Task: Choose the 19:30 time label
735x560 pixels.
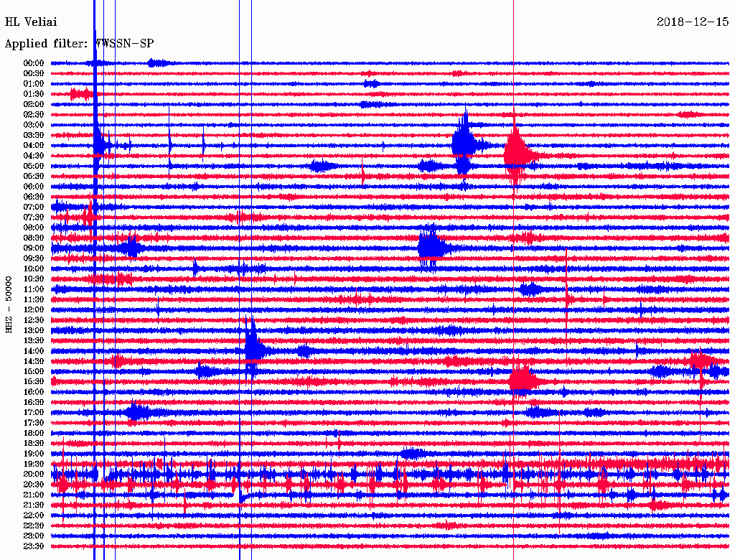Action: pos(34,464)
